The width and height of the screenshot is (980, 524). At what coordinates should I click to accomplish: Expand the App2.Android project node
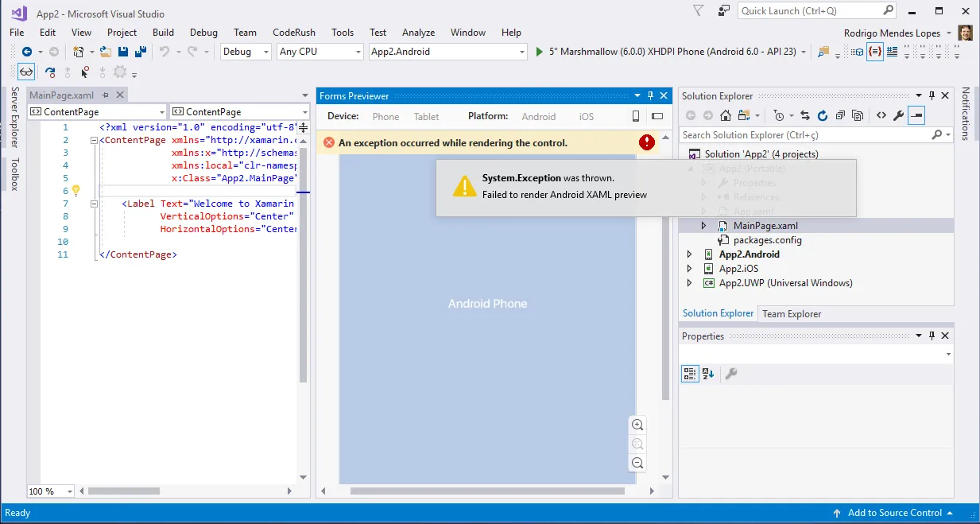pos(689,254)
